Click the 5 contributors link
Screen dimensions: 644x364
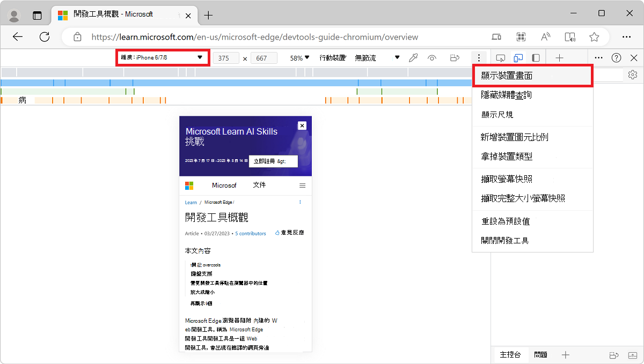(251, 234)
